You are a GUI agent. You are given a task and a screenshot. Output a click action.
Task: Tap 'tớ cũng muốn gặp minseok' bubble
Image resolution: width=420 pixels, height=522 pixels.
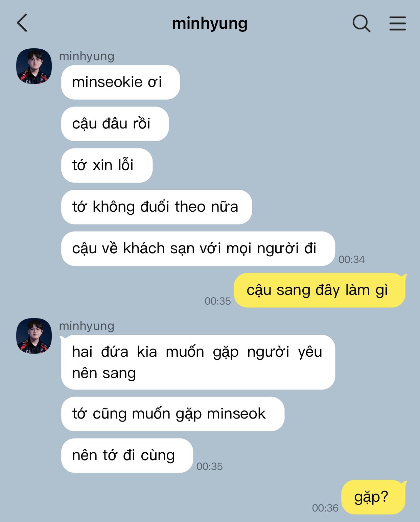[173, 414]
